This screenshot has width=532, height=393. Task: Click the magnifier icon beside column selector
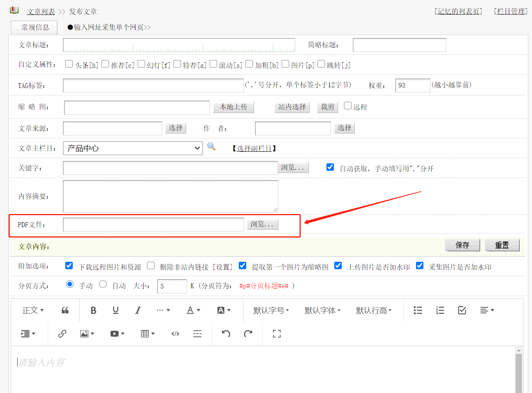coord(212,147)
